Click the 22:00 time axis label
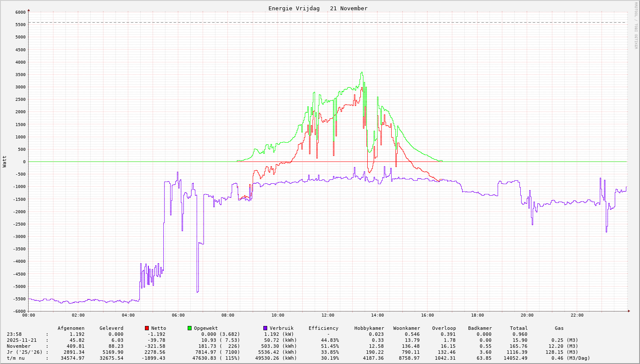The width and height of the screenshot is (640, 364). click(577, 315)
